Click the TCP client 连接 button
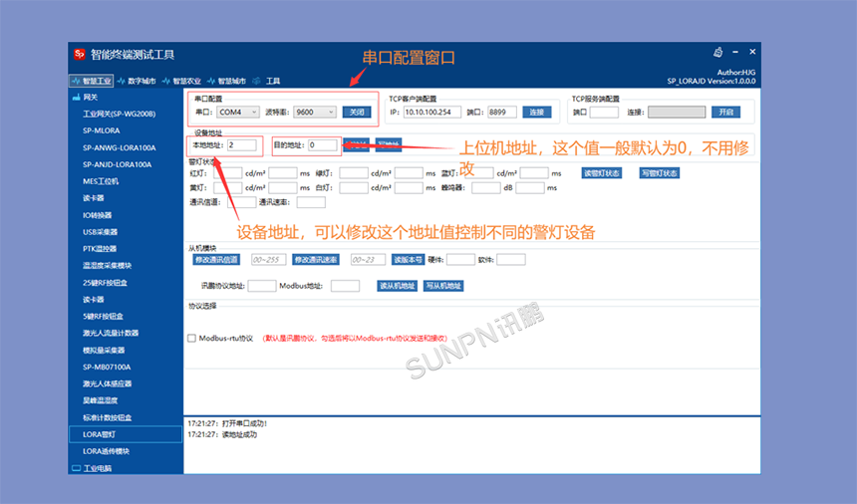This screenshot has height=504, width=857. point(537,112)
